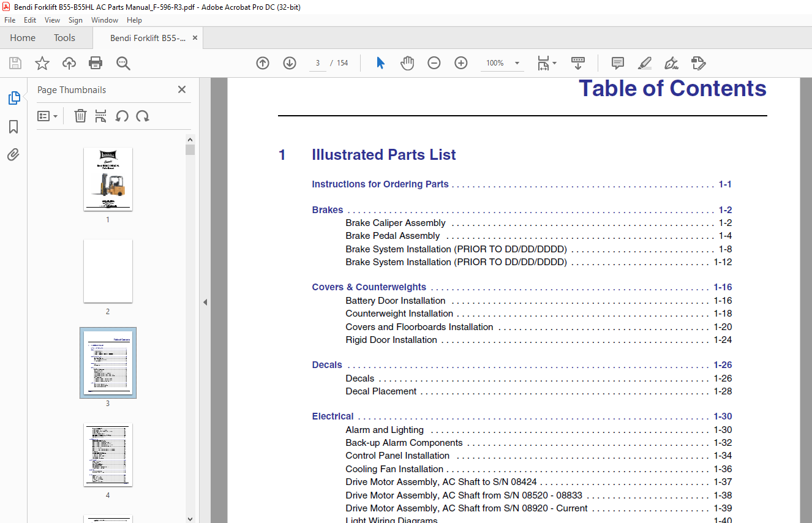Follow the bold Decals section heading link
Viewport: 812px width, 523px height.
click(x=327, y=365)
